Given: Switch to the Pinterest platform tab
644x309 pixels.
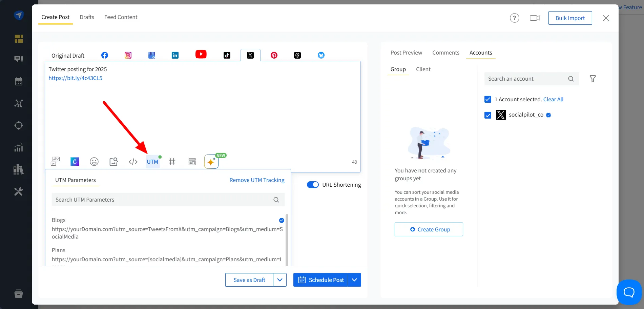Looking at the screenshot, I should 274,55.
